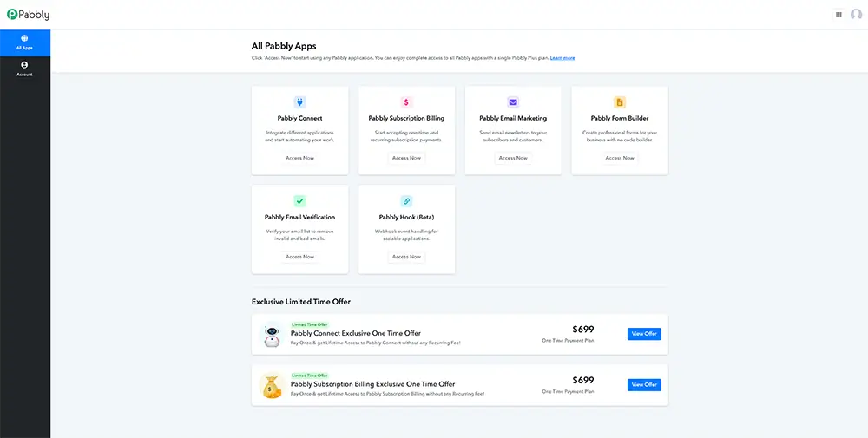View Offer for Subscription Billing one time deal
The image size is (868, 438).
click(644, 385)
